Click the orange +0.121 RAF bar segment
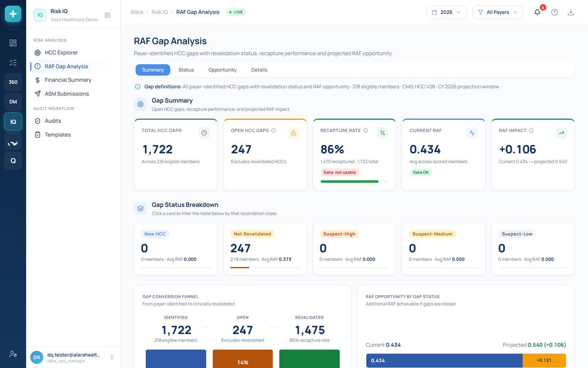 tap(544, 361)
